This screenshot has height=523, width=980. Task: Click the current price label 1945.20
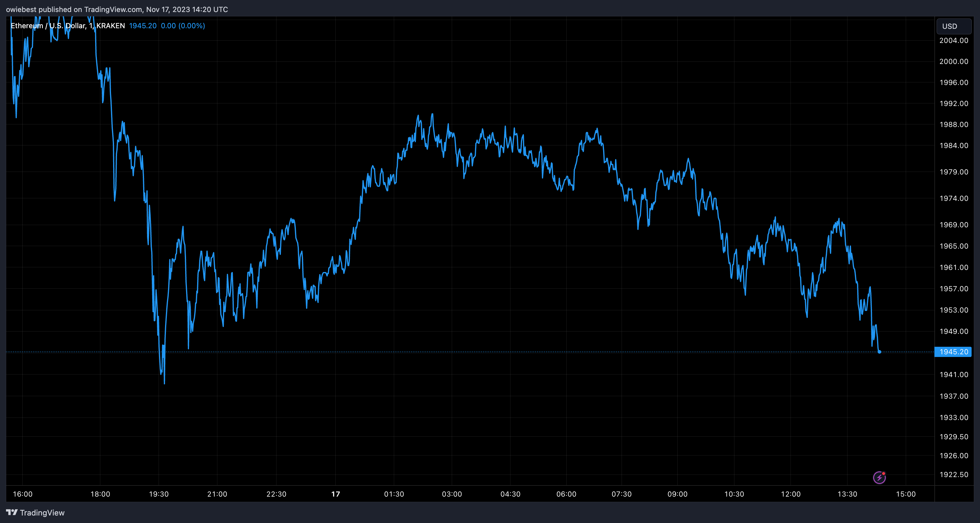point(953,352)
